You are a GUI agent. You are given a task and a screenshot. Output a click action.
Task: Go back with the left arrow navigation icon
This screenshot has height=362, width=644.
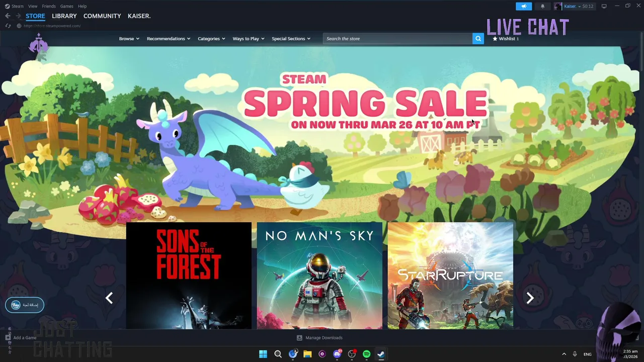(8, 16)
